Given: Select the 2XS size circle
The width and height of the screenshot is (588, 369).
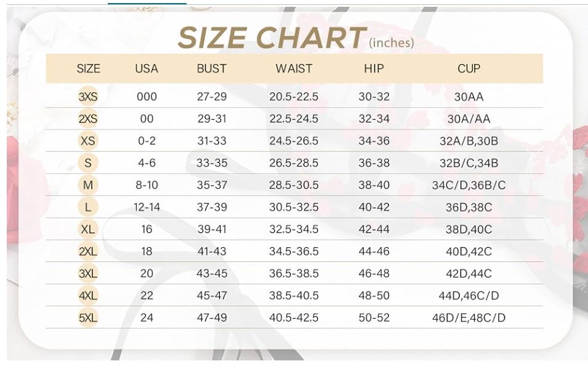Looking at the screenshot, I should 88,119.
